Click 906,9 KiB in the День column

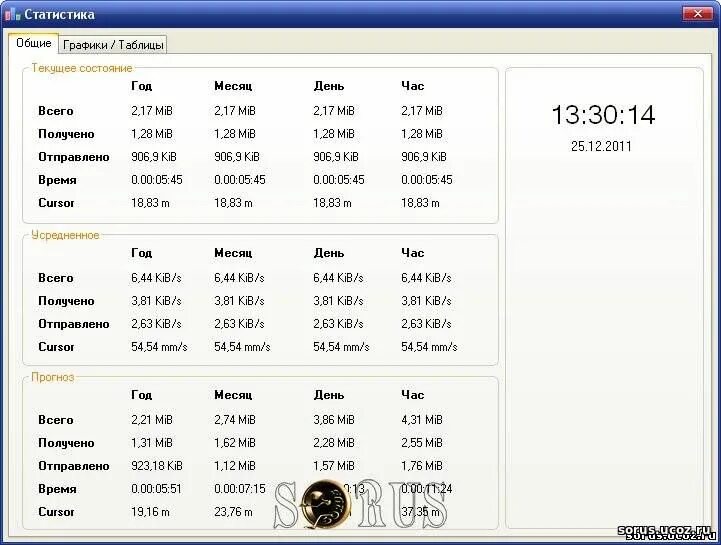pyautogui.click(x=336, y=157)
